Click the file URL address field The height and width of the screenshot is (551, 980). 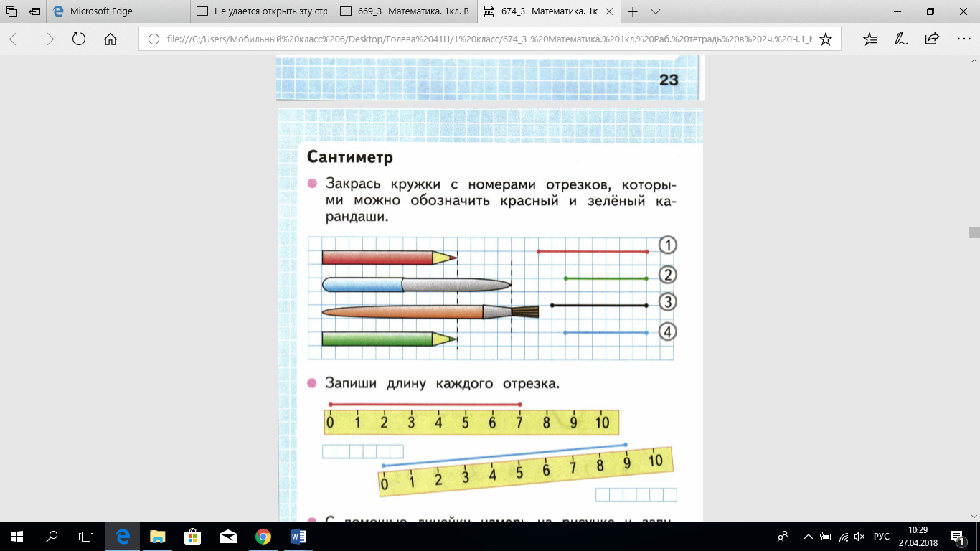pyautogui.click(x=491, y=39)
